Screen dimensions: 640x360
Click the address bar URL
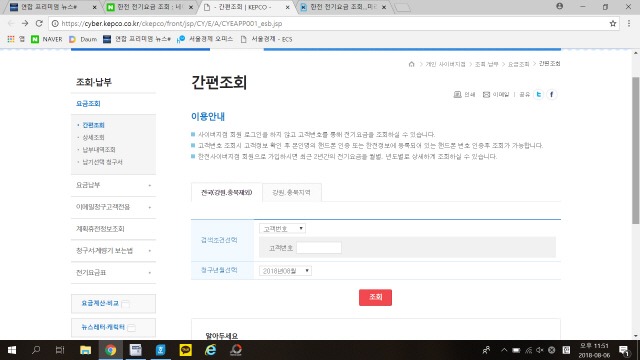(171, 24)
